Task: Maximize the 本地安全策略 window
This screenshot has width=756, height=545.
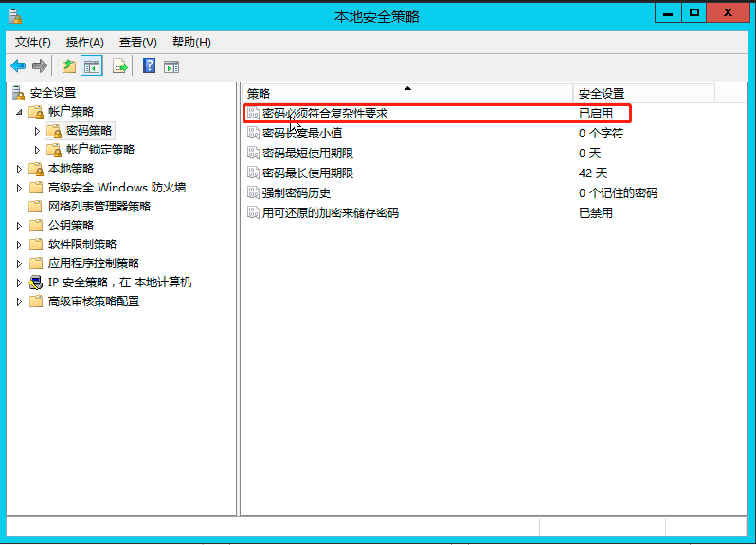Action: click(x=693, y=13)
